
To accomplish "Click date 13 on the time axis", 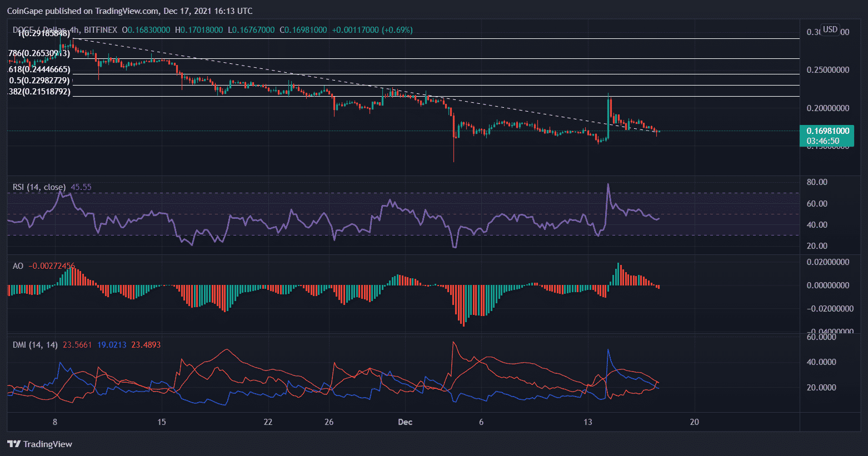I will pyautogui.click(x=588, y=422).
